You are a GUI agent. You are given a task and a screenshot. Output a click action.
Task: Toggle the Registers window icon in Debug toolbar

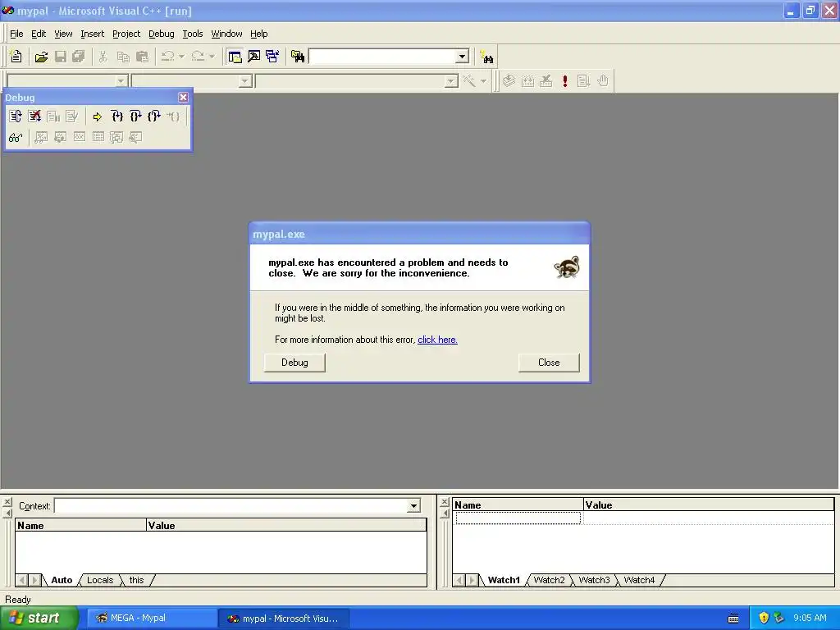79,138
